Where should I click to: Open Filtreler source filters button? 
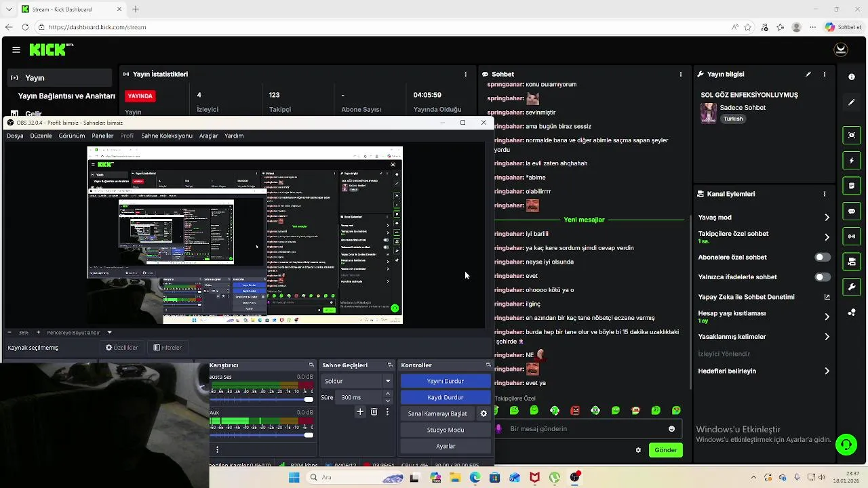coord(167,348)
